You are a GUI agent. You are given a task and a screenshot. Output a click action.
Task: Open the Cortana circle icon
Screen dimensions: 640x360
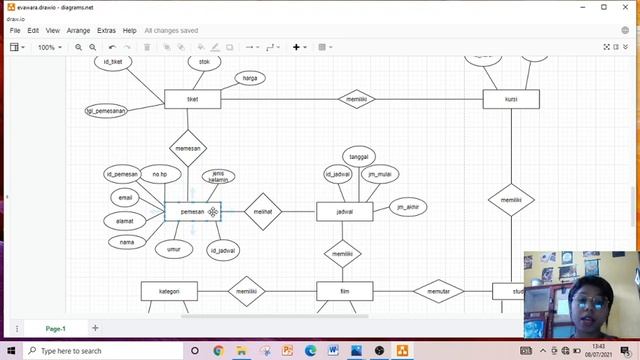tap(195, 351)
